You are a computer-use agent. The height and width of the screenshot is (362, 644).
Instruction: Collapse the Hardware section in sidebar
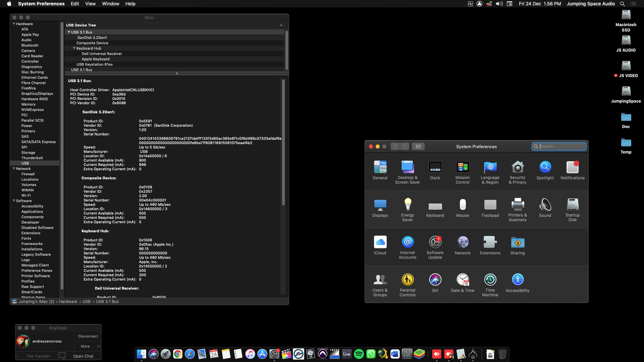(14, 23)
